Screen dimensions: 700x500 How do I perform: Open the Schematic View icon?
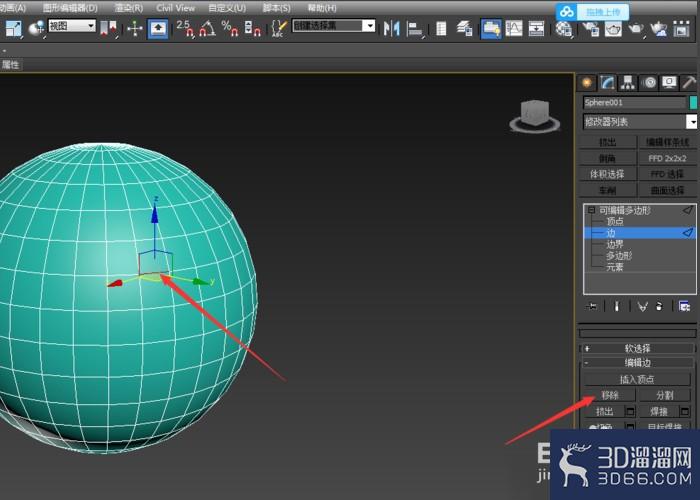(536, 29)
